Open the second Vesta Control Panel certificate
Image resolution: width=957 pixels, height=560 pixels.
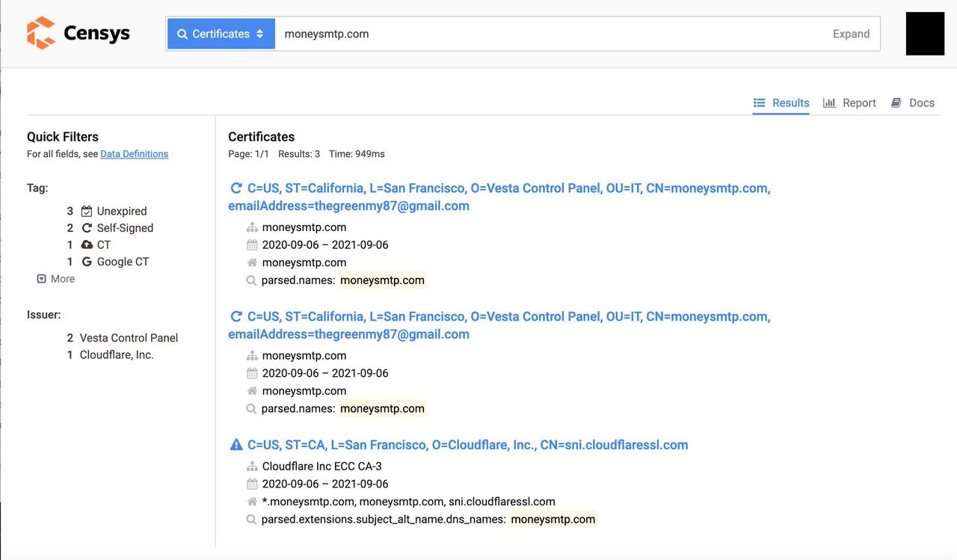[499, 325]
